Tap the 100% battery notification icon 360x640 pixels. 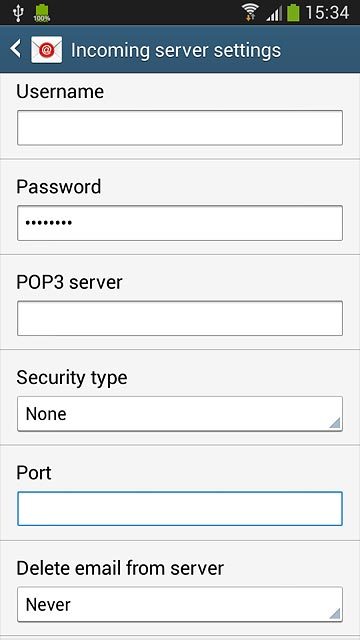point(42,13)
